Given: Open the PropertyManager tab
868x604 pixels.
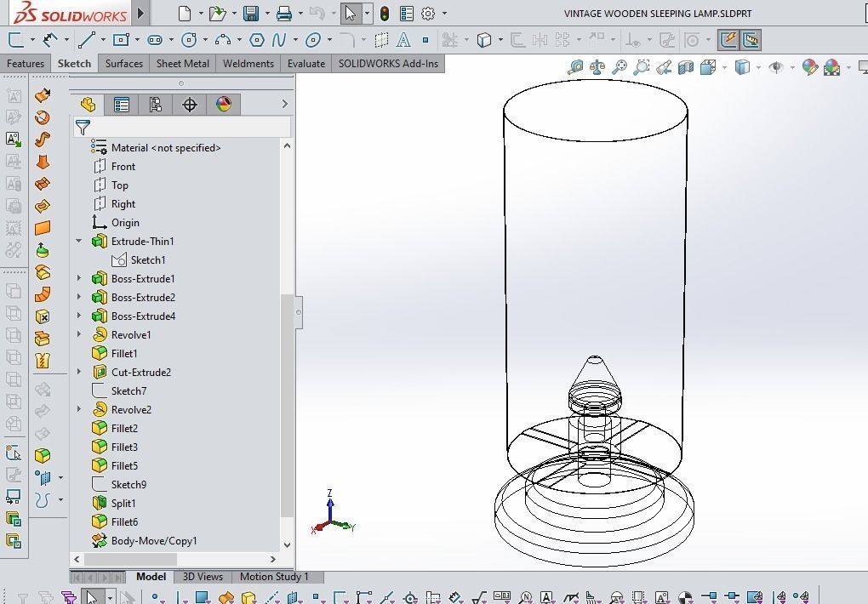Looking at the screenshot, I should click(121, 104).
